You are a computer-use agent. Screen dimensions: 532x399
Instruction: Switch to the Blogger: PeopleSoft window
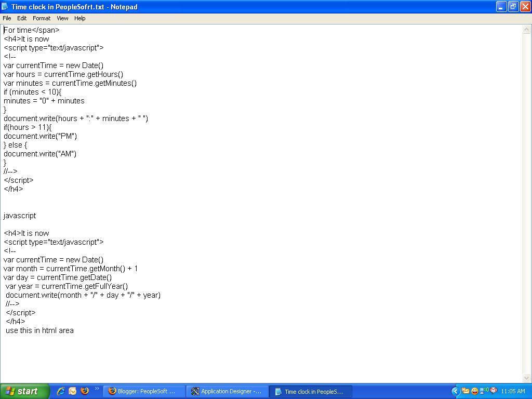(145, 391)
